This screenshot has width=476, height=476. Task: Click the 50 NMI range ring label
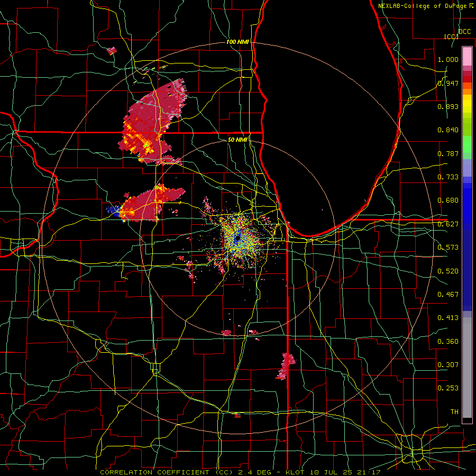point(237,140)
